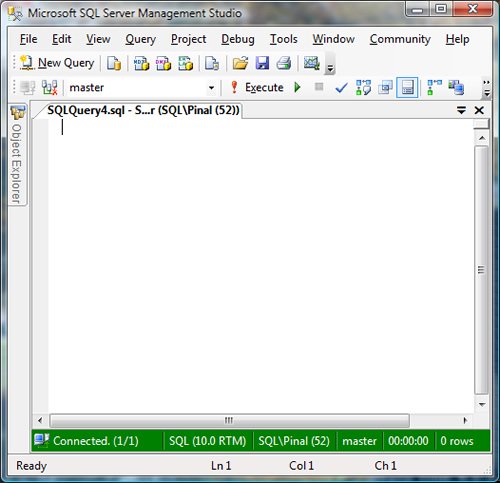Click the Connect icon on SQL toolbar

tap(28, 88)
